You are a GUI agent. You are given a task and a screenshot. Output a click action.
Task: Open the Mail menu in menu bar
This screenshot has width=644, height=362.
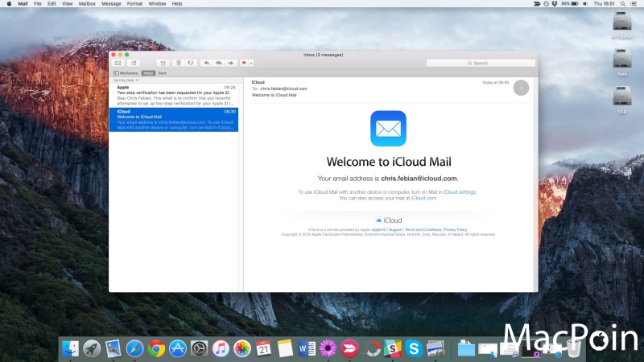pos(23,4)
